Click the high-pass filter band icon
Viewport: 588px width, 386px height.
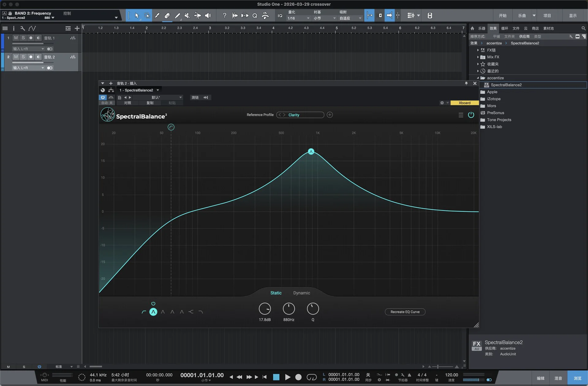tap(144, 312)
